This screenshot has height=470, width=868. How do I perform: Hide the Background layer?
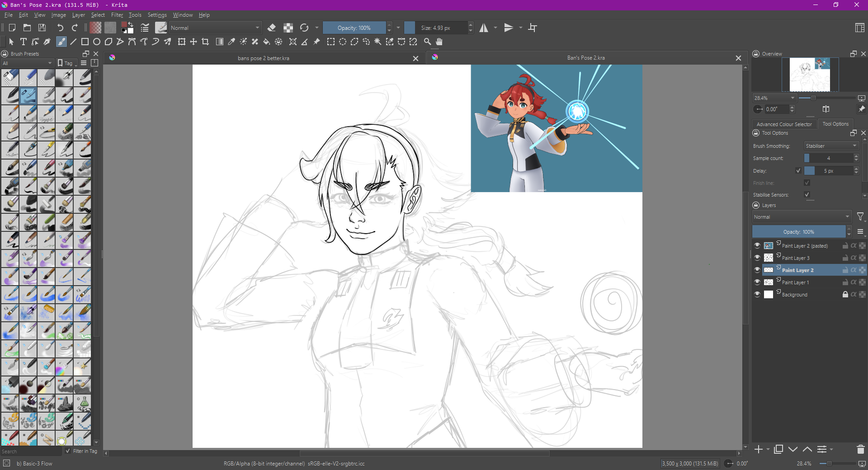pyautogui.click(x=757, y=294)
